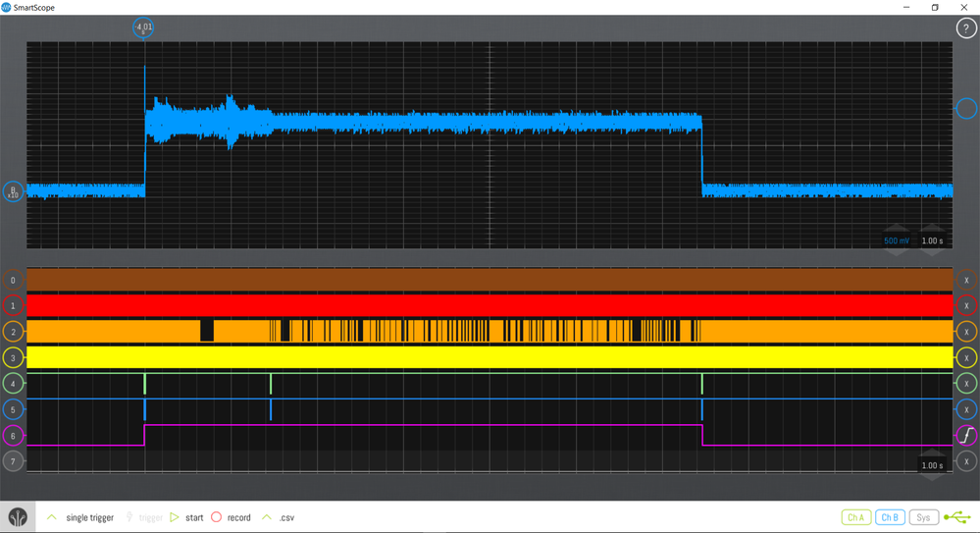This screenshot has width=980, height=533.
Task: Click the orange channel 2 data trace
Action: pyautogui.click(x=490, y=332)
